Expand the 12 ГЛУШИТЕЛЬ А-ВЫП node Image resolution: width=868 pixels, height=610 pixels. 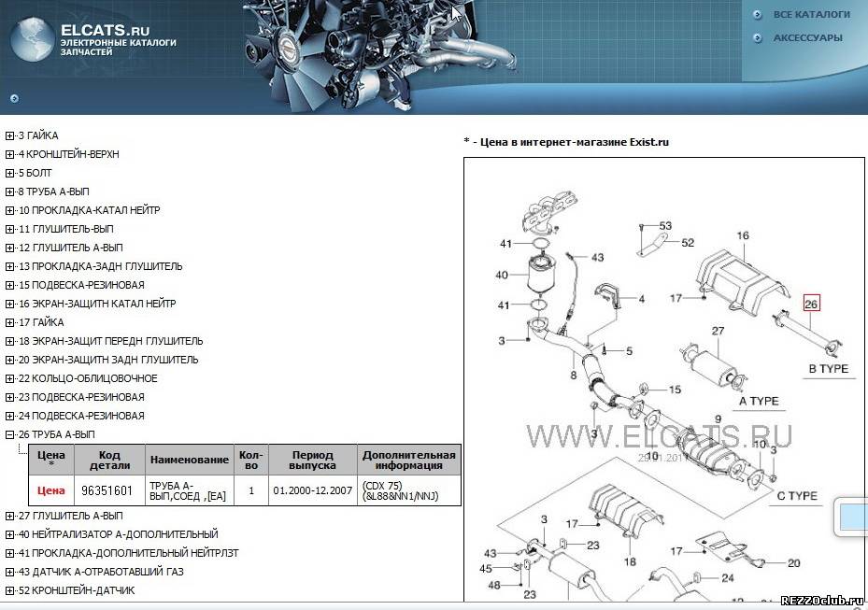click(x=9, y=248)
